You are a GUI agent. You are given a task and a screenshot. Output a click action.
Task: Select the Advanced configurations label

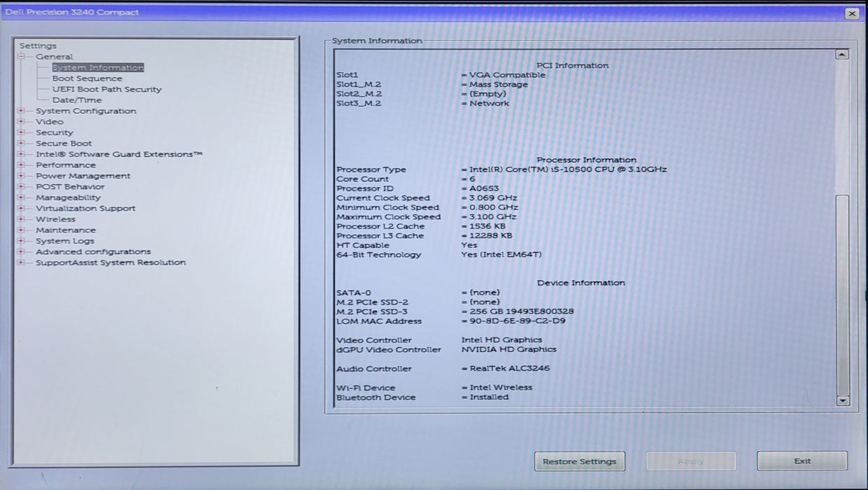(x=93, y=252)
